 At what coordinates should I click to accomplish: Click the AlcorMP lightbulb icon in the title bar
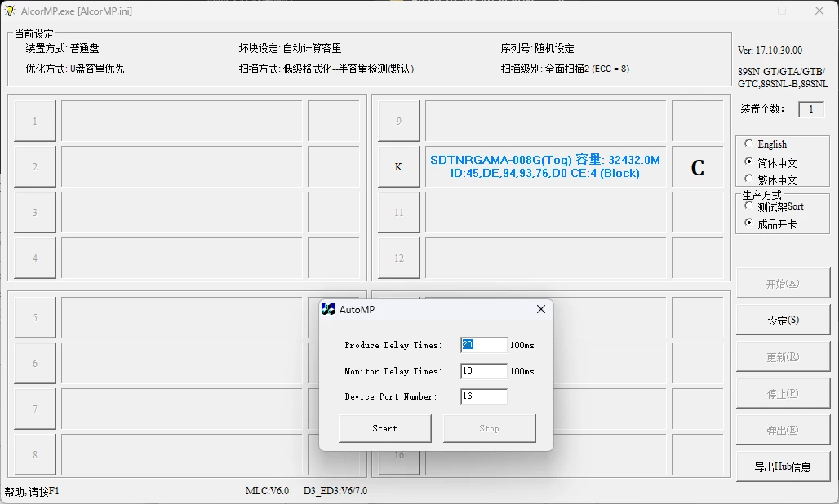(x=11, y=11)
